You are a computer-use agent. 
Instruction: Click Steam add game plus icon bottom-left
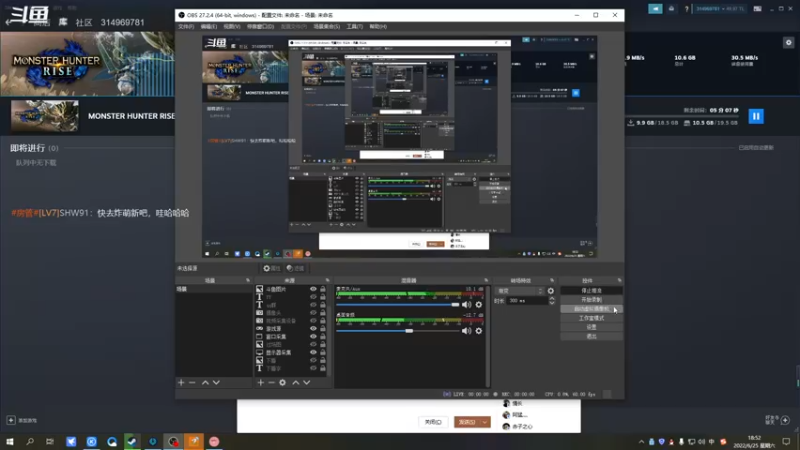point(11,420)
